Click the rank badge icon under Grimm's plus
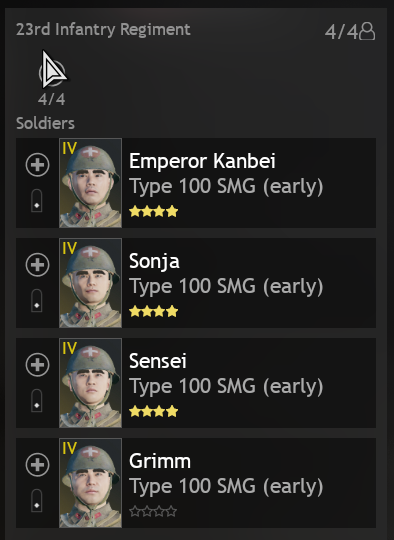The image size is (394, 540). tap(37, 500)
